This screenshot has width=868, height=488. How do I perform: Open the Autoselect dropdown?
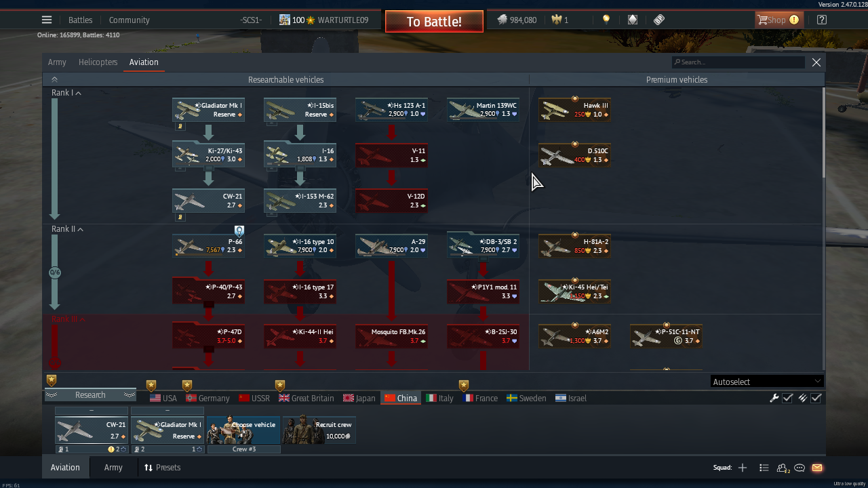pyautogui.click(x=767, y=382)
